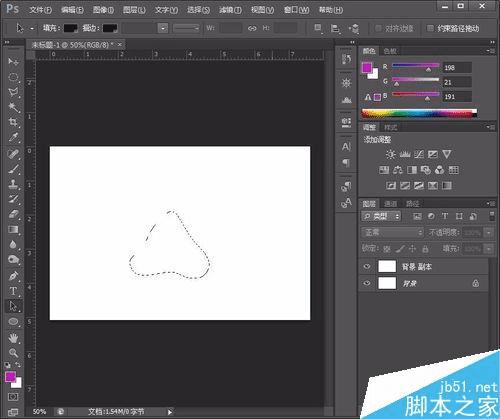Select the History Brush tool
Screen dimensions: 500x419
coord(13,199)
